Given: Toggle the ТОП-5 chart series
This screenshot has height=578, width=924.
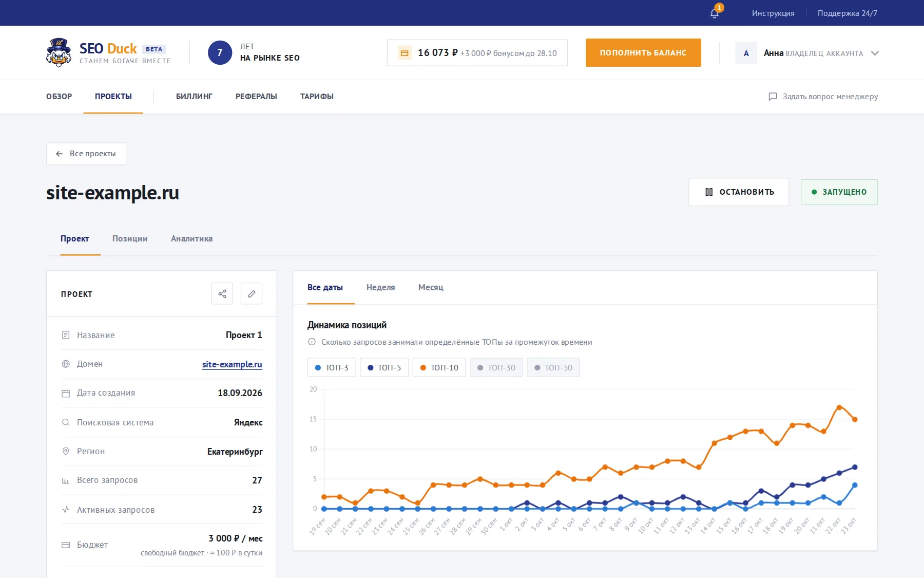Looking at the screenshot, I should tap(384, 367).
